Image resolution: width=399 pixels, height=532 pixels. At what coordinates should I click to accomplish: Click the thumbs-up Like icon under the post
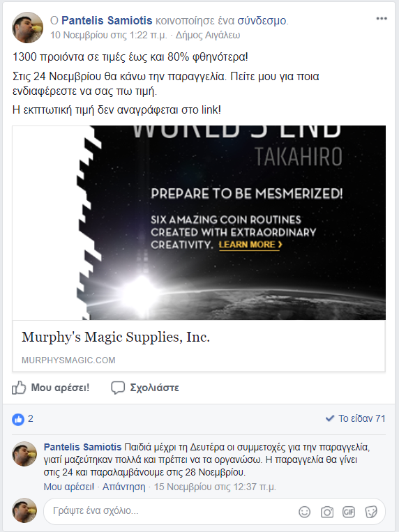[x=19, y=388]
